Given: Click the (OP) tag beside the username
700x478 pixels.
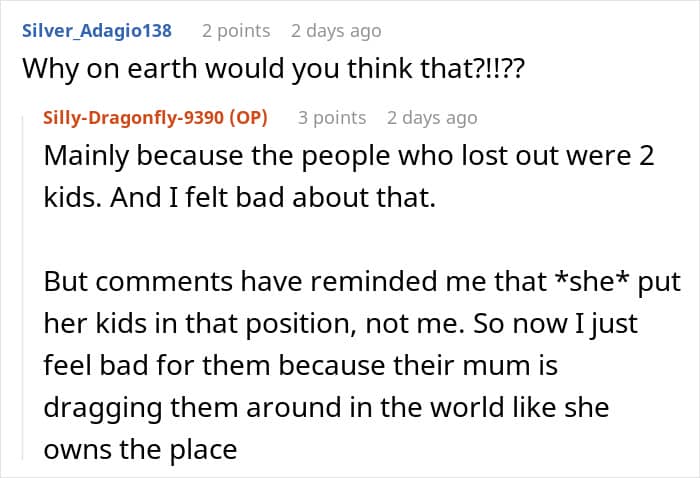Looking at the screenshot, I should [x=248, y=117].
